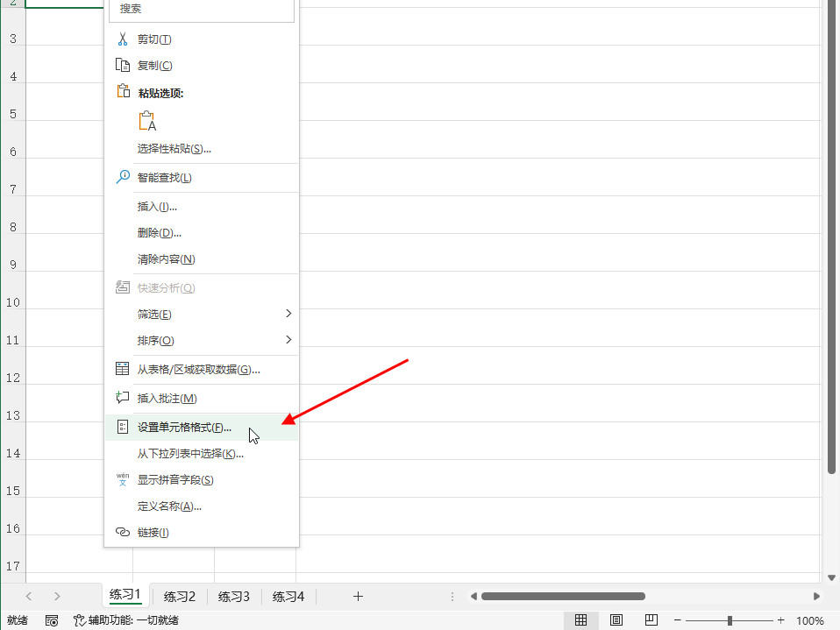Choose 链接(I) menu item

(x=201, y=533)
